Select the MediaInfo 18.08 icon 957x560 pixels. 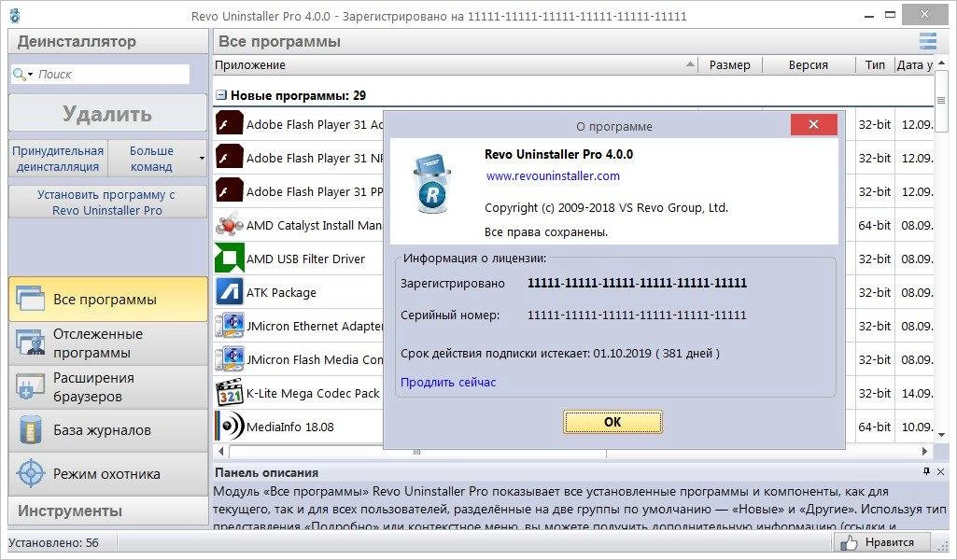click(230, 426)
